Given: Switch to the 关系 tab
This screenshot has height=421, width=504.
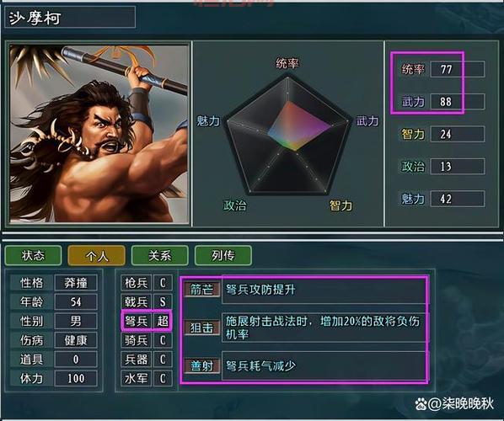Looking at the screenshot, I should [x=160, y=256].
